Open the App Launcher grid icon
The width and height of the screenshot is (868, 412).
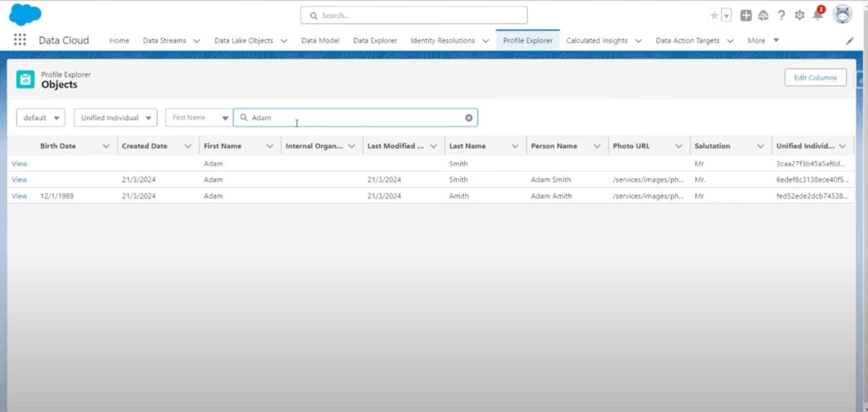[20, 40]
